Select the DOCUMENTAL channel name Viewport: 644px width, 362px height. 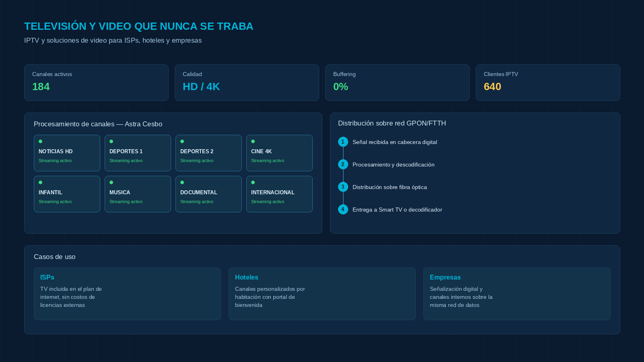pos(198,192)
